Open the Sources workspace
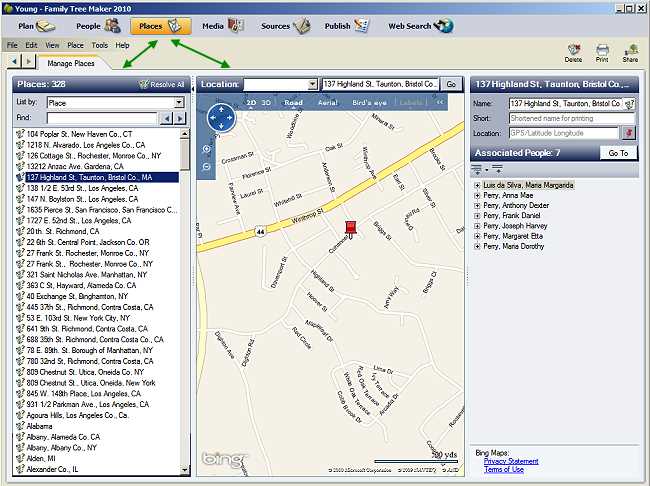Screen dimensions: 650x486 [x=285, y=26]
